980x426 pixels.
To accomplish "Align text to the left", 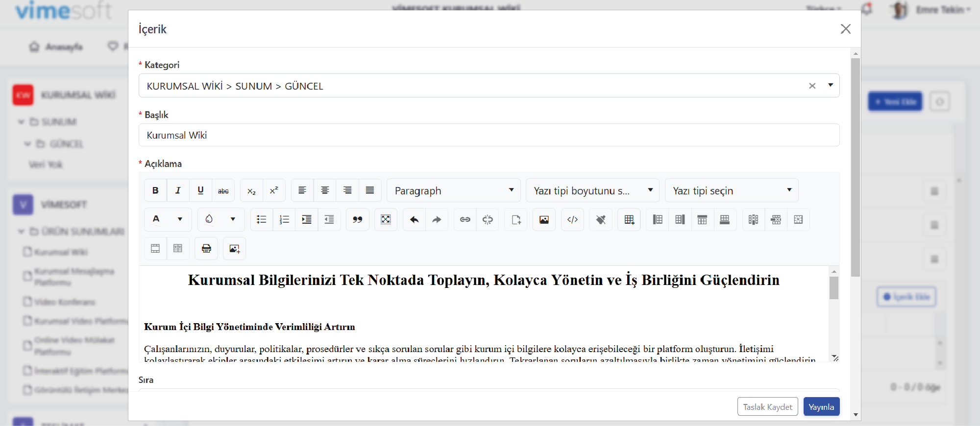I will click(x=302, y=190).
